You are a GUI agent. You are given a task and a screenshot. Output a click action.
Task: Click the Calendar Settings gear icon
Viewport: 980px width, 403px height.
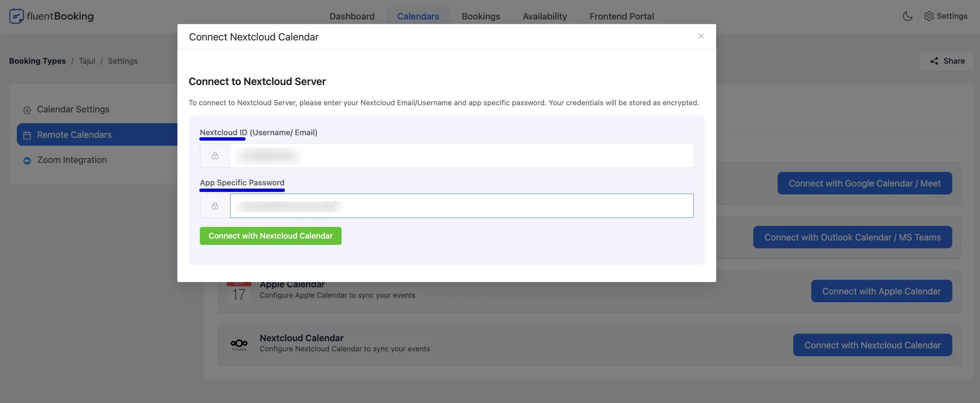[x=27, y=110]
